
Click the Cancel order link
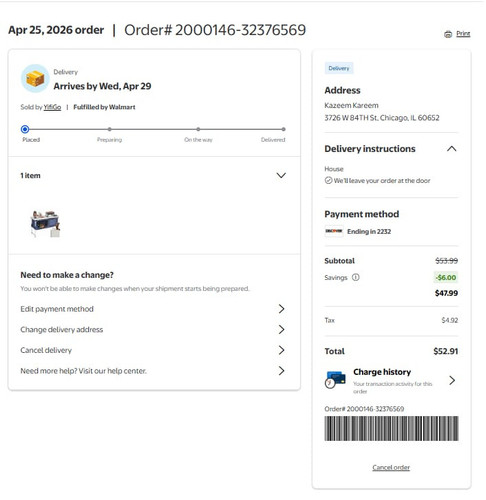point(391,467)
